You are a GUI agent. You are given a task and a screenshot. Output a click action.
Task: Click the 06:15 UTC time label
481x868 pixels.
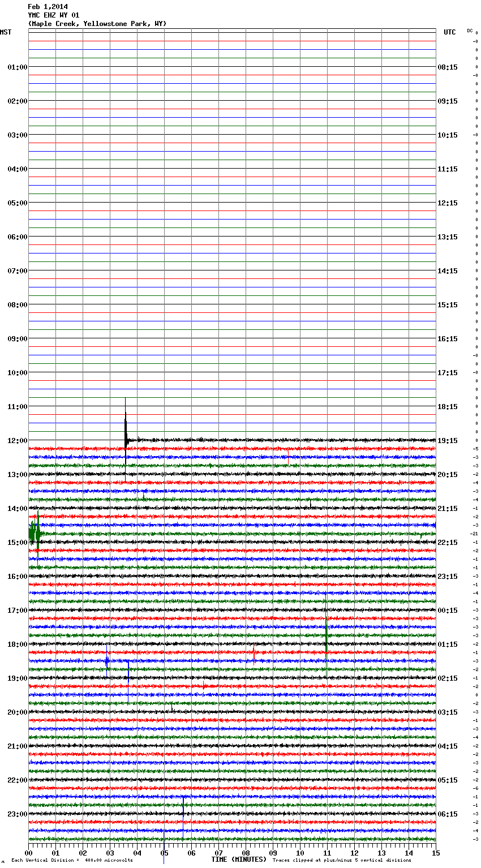pos(448,814)
